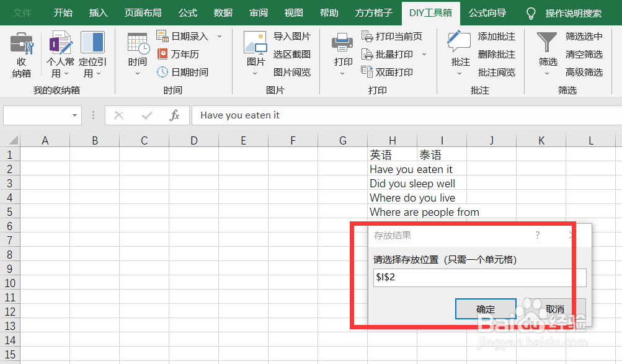Click the 个人常用 icon
Screen dimensions: 622x364
(x=60, y=42)
